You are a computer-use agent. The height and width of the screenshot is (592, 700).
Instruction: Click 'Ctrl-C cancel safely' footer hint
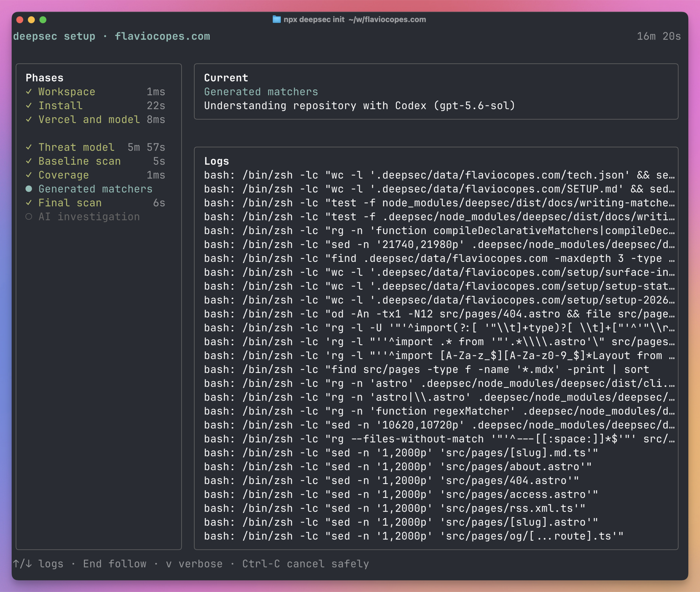pyautogui.click(x=305, y=564)
